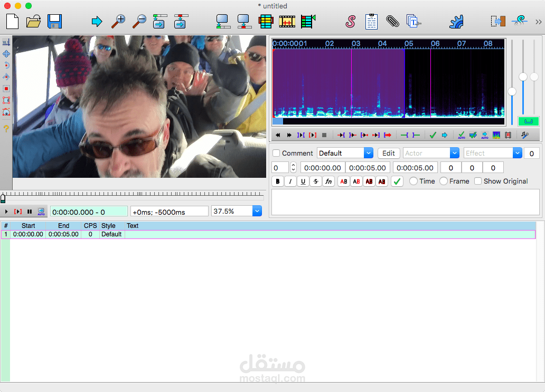Image resolution: width=545 pixels, height=392 pixels.
Task: Snap subtitle start to video
Action: pyautogui.click(x=223, y=22)
